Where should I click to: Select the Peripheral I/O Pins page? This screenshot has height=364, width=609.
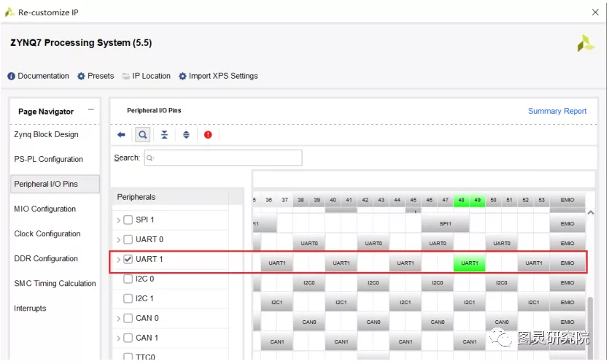click(55, 184)
